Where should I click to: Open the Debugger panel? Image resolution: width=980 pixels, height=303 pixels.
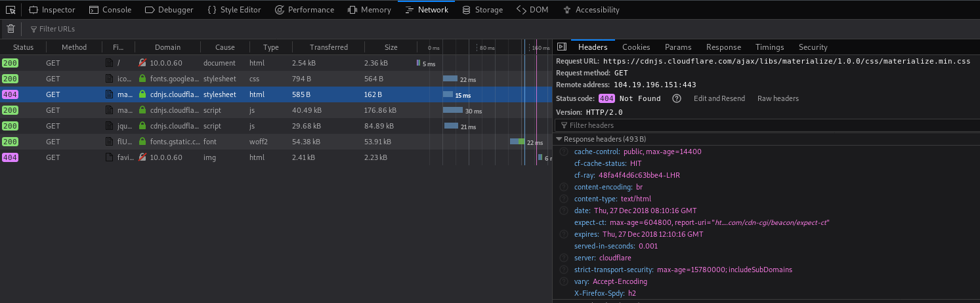tap(169, 10)
